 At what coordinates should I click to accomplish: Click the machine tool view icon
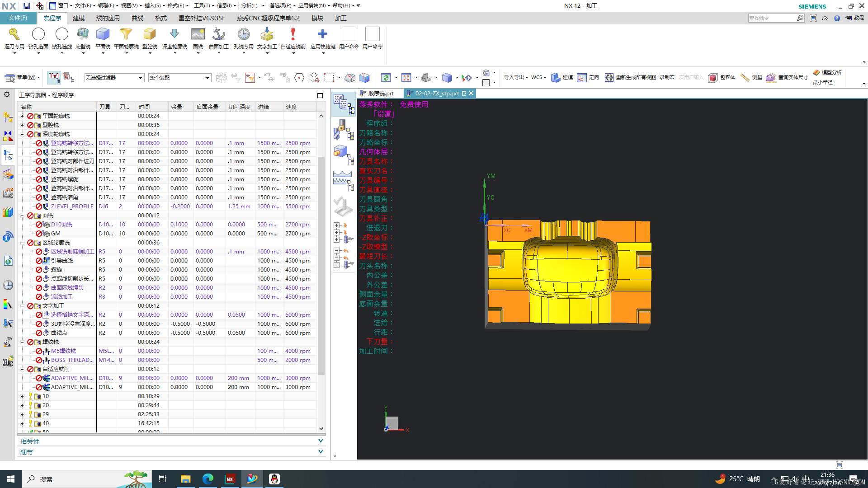pos(344,130)
